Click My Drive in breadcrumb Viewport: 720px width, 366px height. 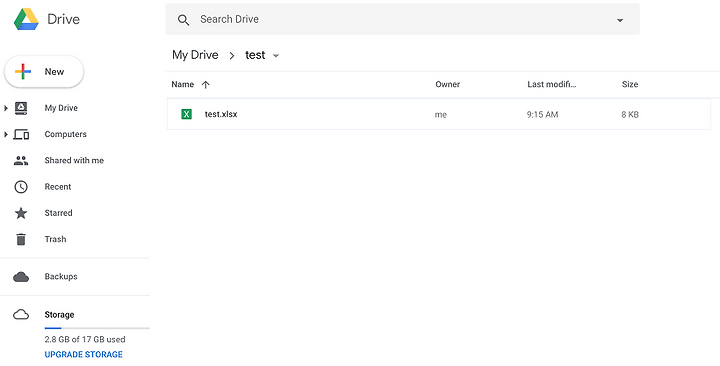click(195, 55)
